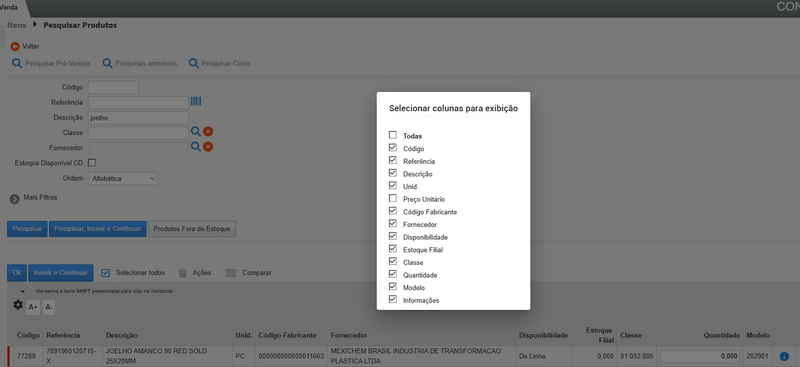Uncheck the Unid. column checkbox

392,186
